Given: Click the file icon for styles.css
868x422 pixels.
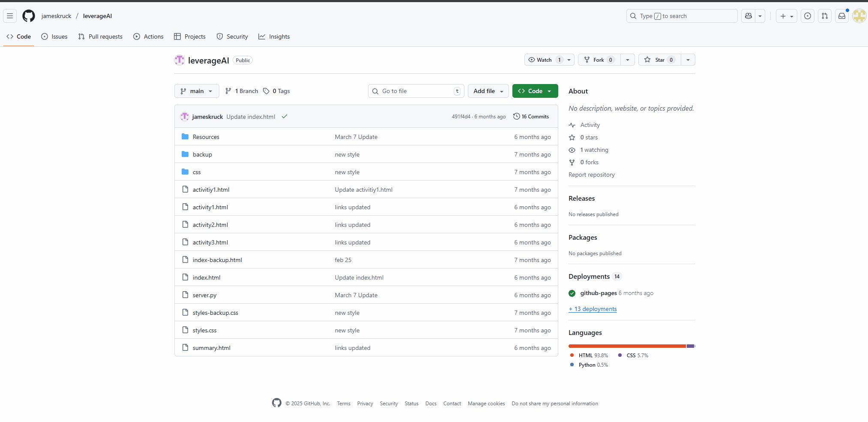Looking at the screenshot, I should [185, 330].
